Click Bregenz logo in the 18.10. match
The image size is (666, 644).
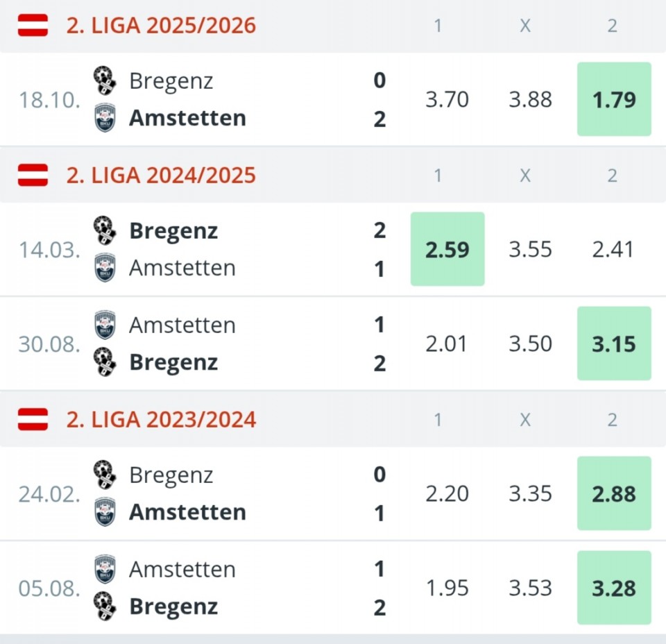[105, 81]
